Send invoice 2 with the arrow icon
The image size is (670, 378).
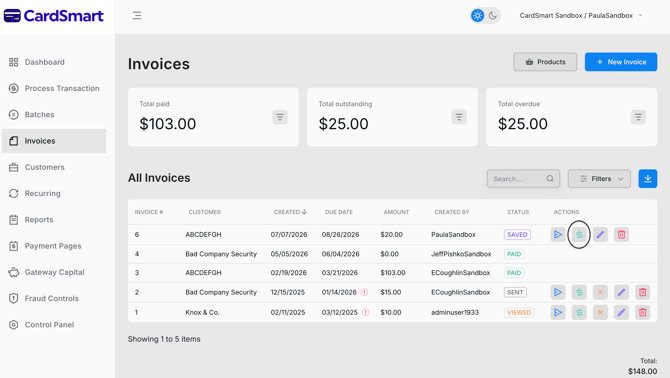(x=558, y=292)
